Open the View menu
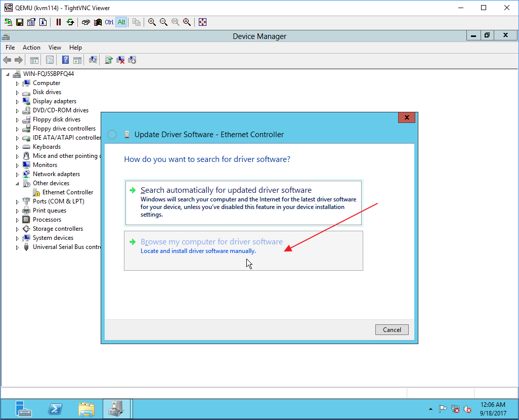The image size is (519, 420). tap(55, 48)
